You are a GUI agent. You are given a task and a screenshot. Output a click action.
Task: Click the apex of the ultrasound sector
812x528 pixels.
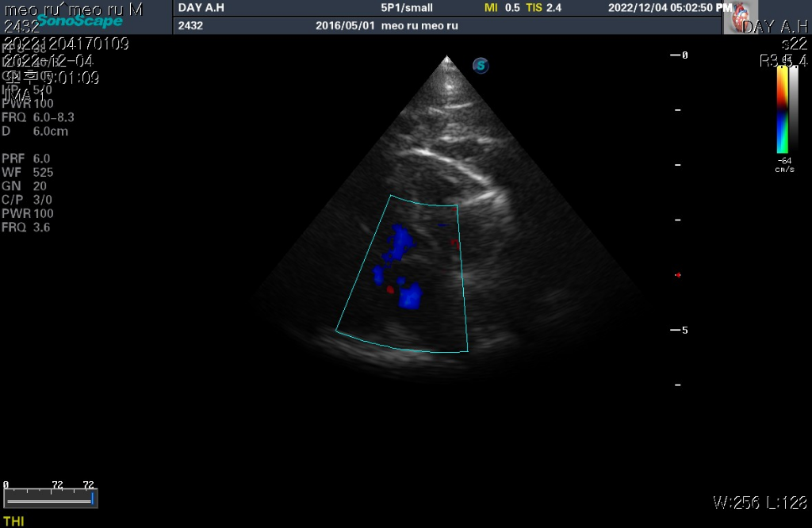447,57
